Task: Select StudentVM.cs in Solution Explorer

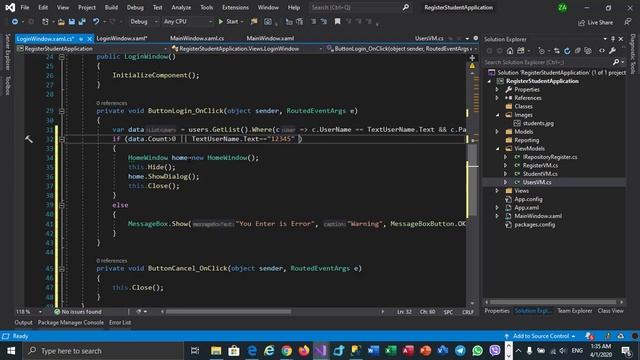Action: 540,174
